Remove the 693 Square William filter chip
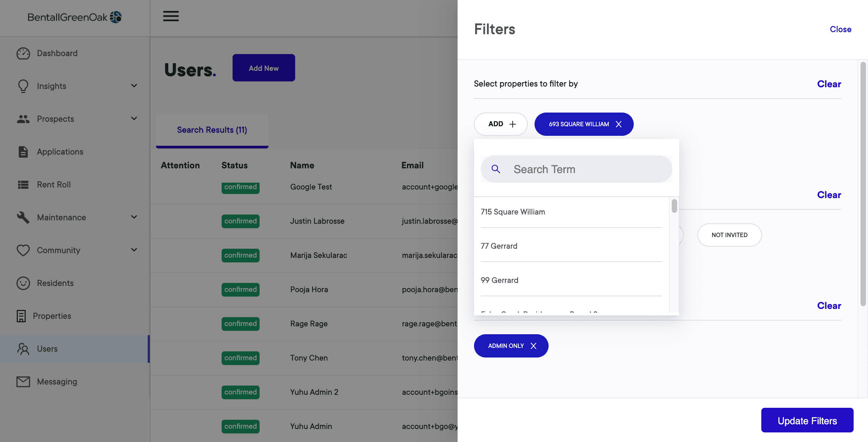The image size is (868, 442). pos(619,124)
